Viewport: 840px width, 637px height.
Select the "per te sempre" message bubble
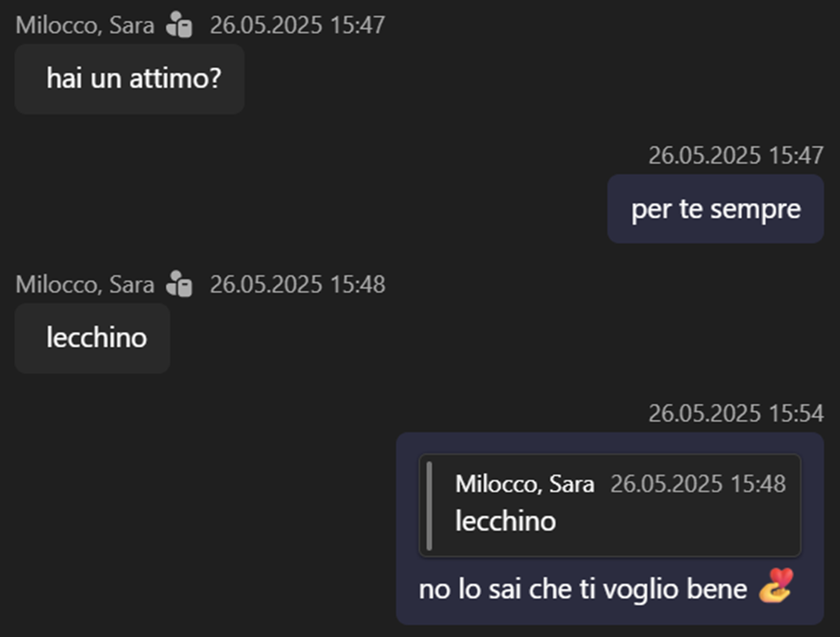pyautogui.click(x=715, y=209)
